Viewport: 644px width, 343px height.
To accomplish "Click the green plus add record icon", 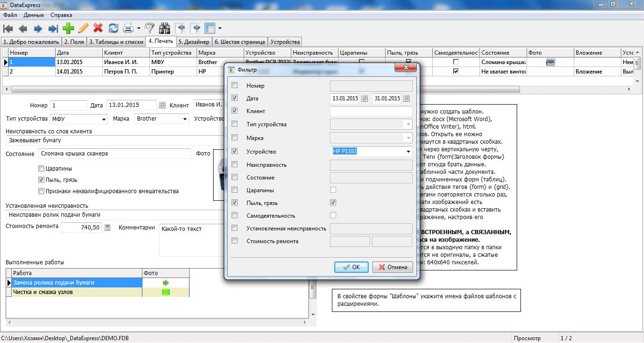I will pos(68,28).
